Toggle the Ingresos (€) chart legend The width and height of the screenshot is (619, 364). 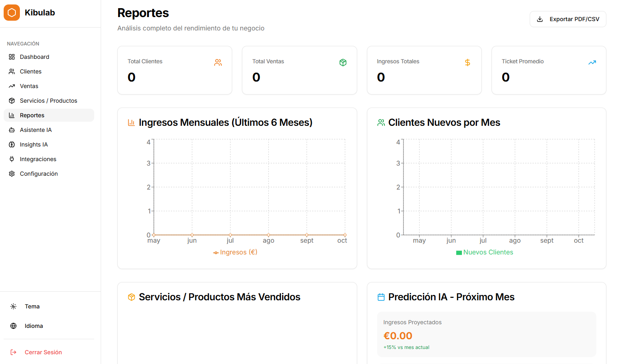(x=235, y=252)
